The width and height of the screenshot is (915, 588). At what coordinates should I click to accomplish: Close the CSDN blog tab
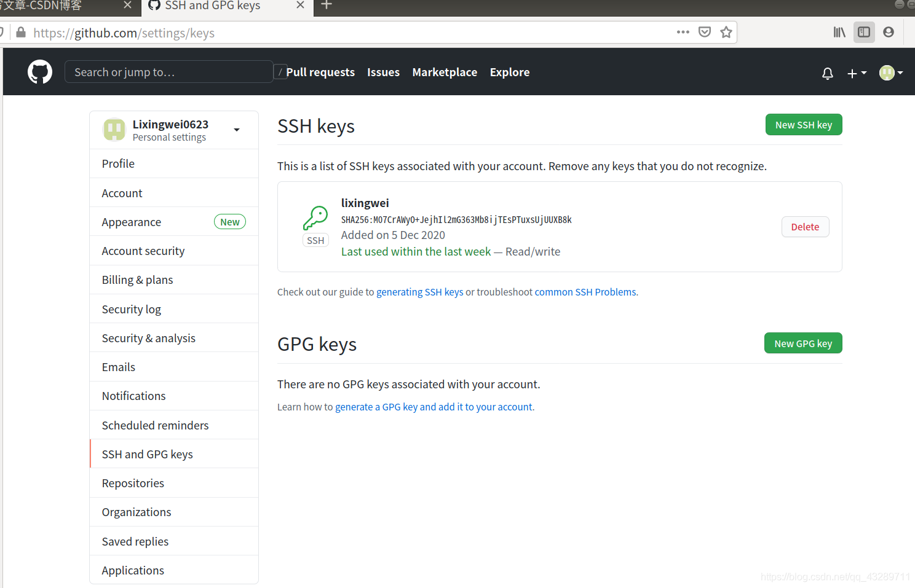pos(127,5)
